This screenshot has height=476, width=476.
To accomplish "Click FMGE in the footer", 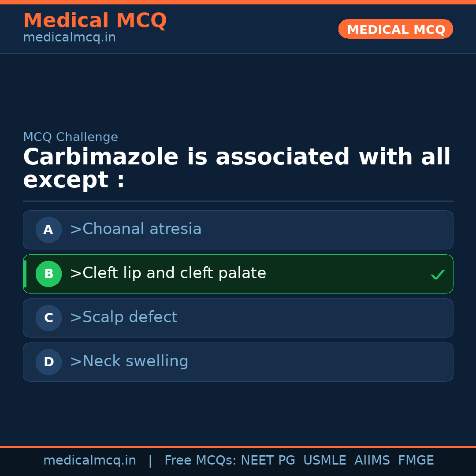I will [416, 461].
